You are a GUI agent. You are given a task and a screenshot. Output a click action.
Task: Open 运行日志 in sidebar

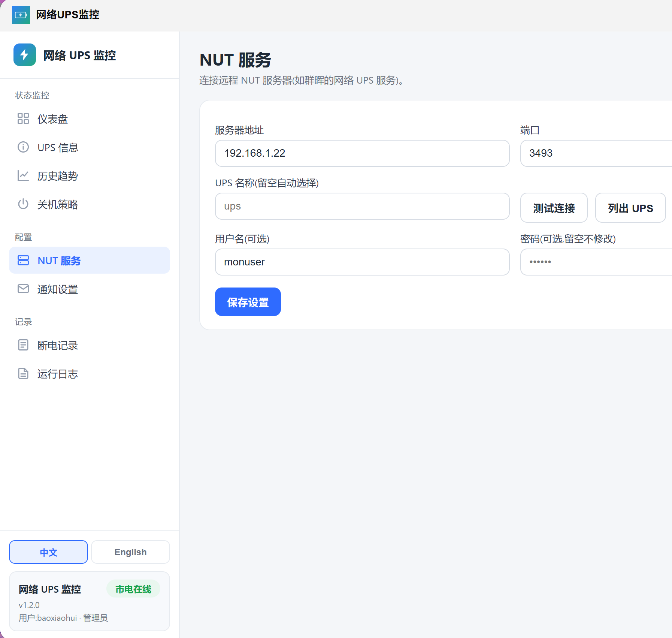coord(90,374)
